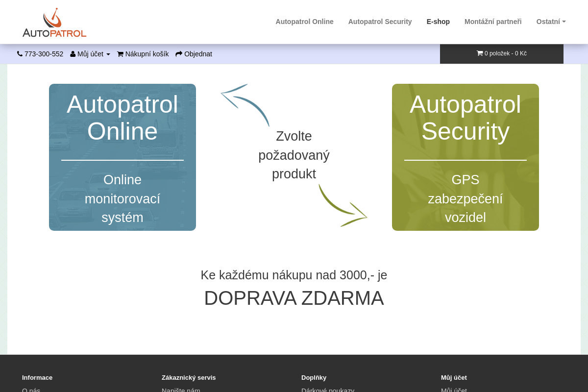Click the Objednat link

[194, 54]
